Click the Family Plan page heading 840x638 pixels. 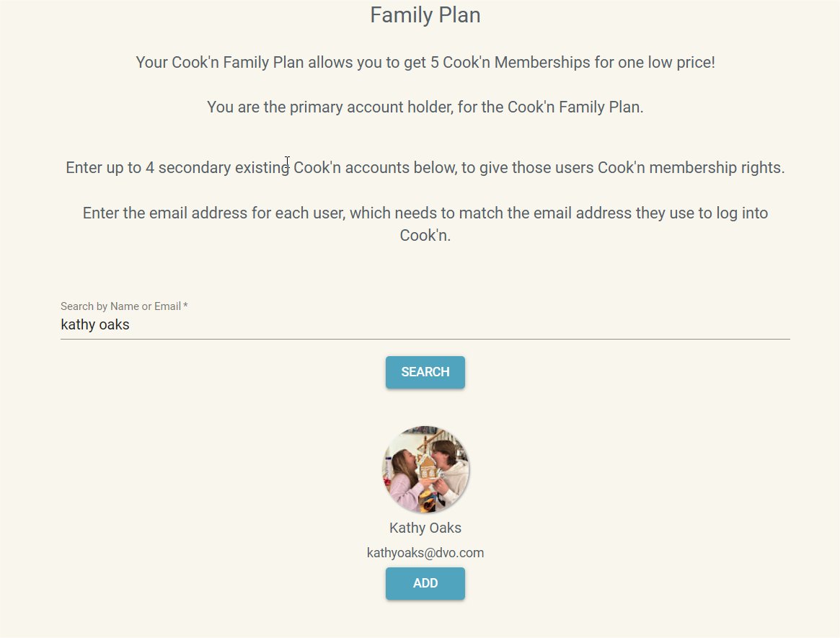(x=425, y=15)
